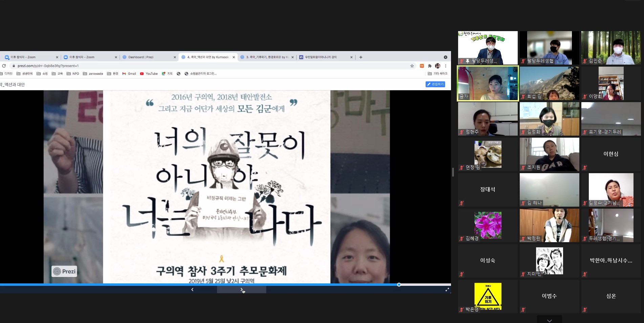644x323 pixels.
Task: Go to the previous Prezi slide
Action: (192, 290)
